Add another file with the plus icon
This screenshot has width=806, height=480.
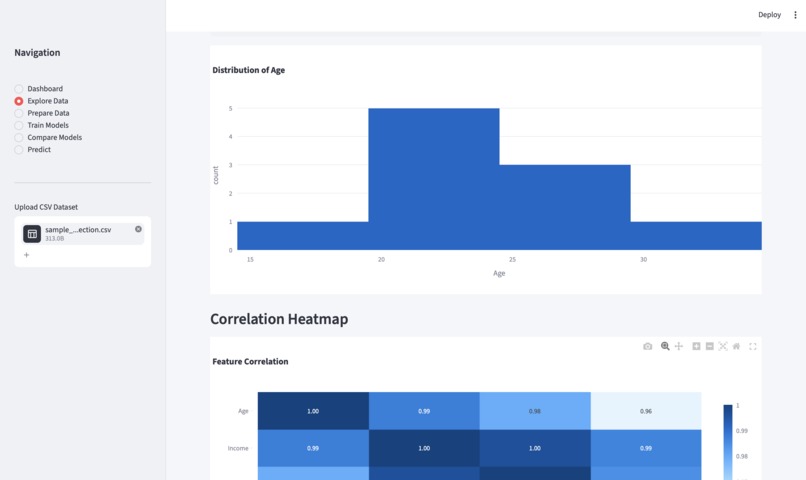pos(26,255)
